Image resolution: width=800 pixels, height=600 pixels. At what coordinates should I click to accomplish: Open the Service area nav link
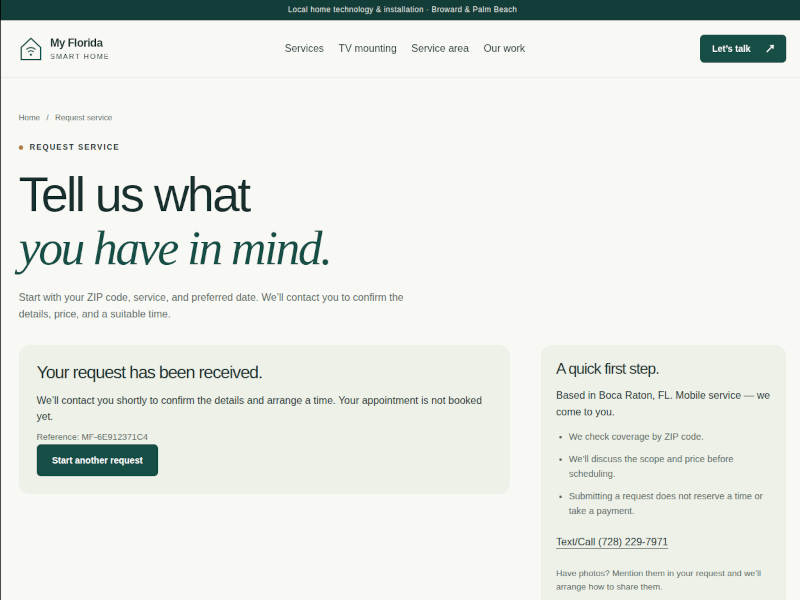pyautogui.click(x=440, y=48)
